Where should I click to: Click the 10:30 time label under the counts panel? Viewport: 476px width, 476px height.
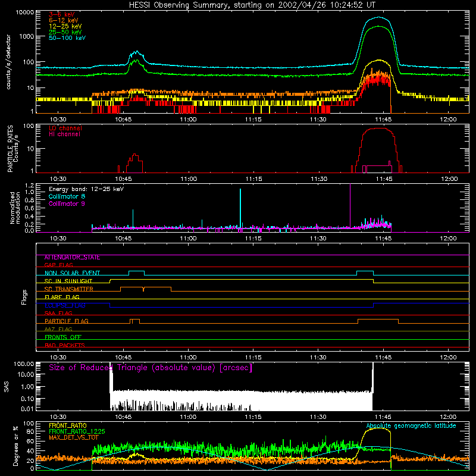(x=58, y=120)
